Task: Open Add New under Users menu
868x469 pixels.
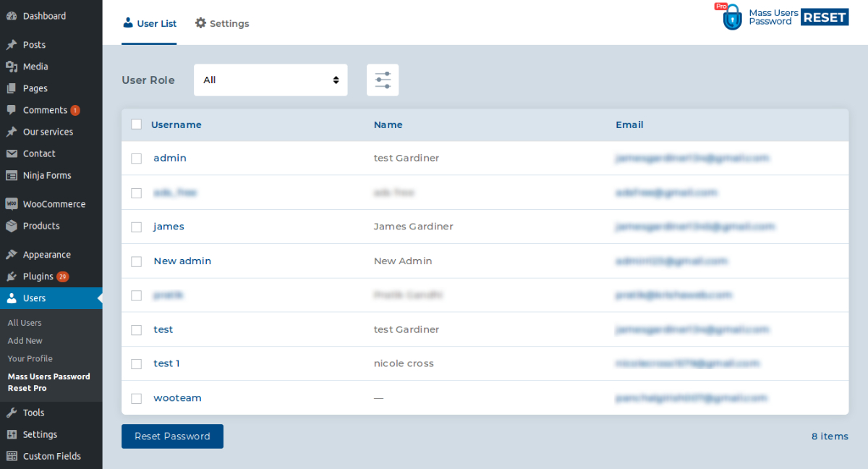Action: (x=25, y=341)
